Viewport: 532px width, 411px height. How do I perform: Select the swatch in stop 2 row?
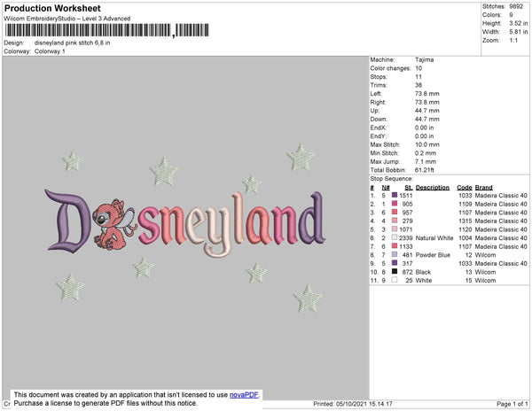[395, 204]
